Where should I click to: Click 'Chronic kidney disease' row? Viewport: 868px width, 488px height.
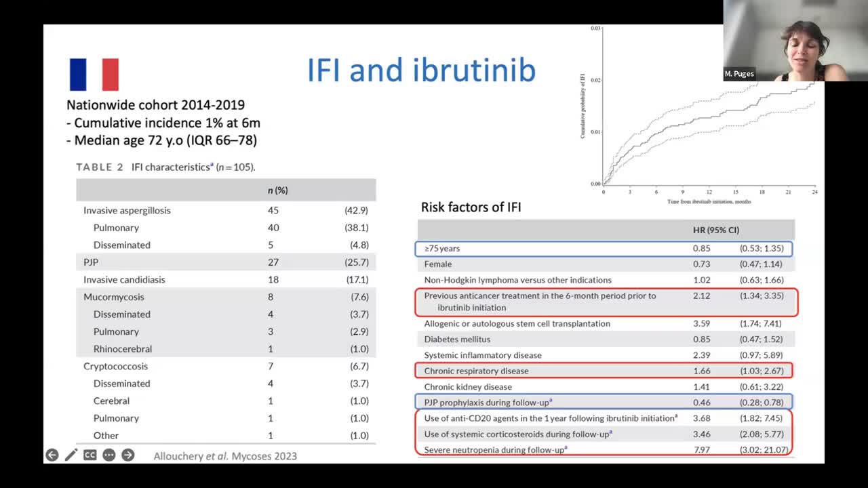606,387
